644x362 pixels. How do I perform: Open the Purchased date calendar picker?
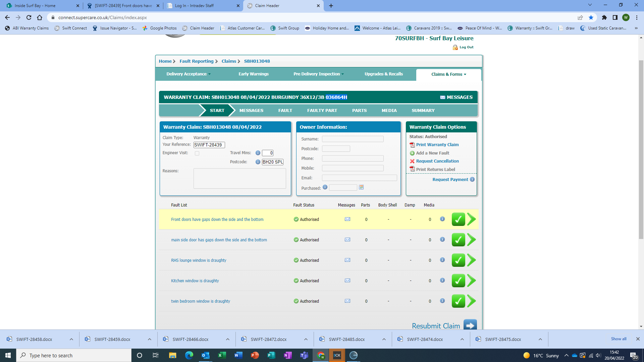pyautogui.click(x=361, y=187)
